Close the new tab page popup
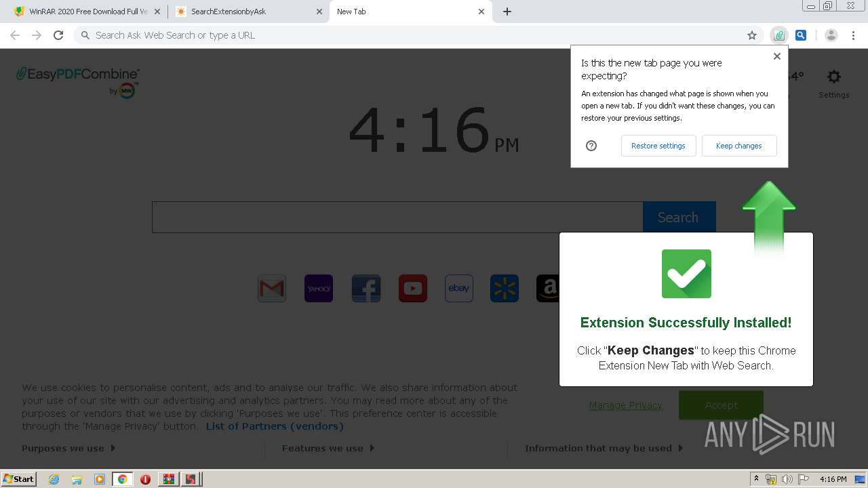 point(777,56)
